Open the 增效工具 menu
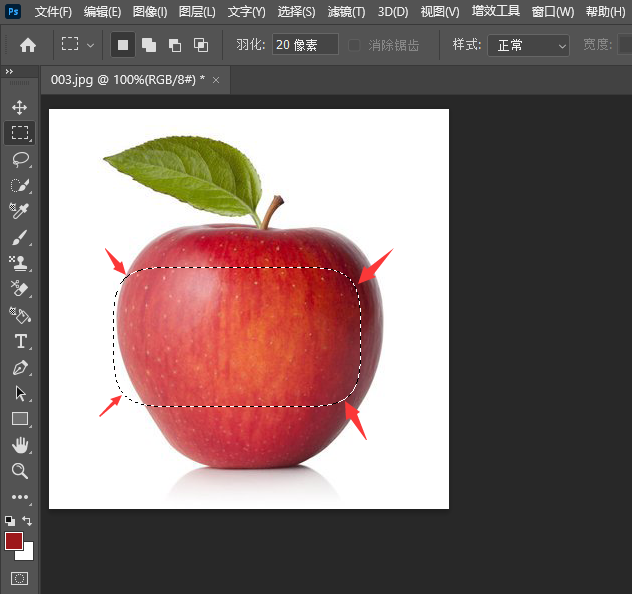 [496, 11]
